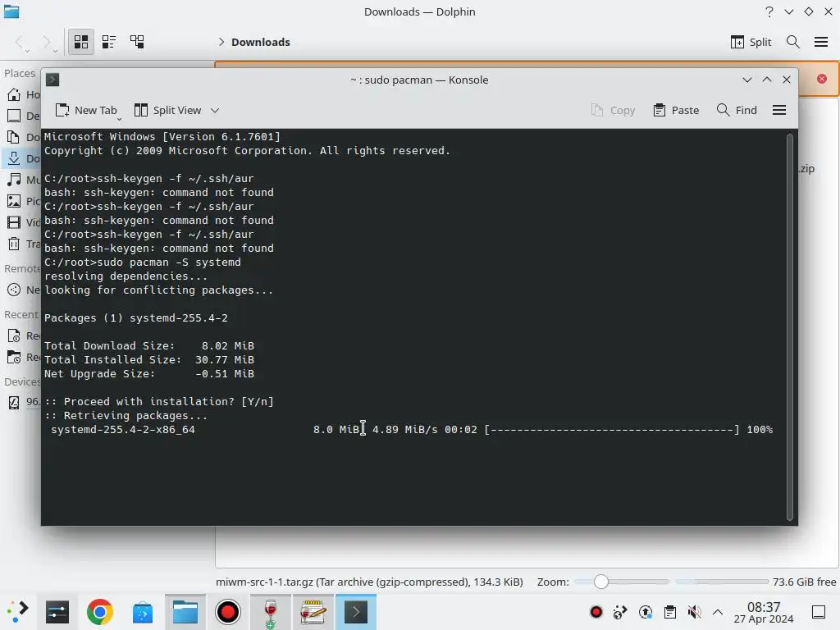Open the Dolphin search magnifier
The width and height of the screenshot is (840, 630).
793,42
